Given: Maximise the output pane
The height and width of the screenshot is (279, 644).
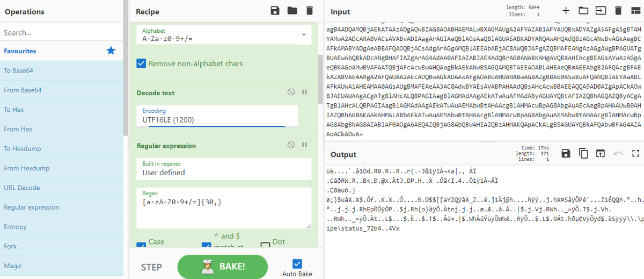Looking at the screenshot, I should (x=635, y=154).
